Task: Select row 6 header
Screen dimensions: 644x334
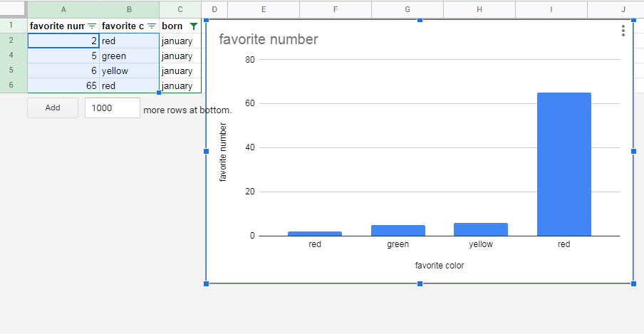Action: (11, 85)
